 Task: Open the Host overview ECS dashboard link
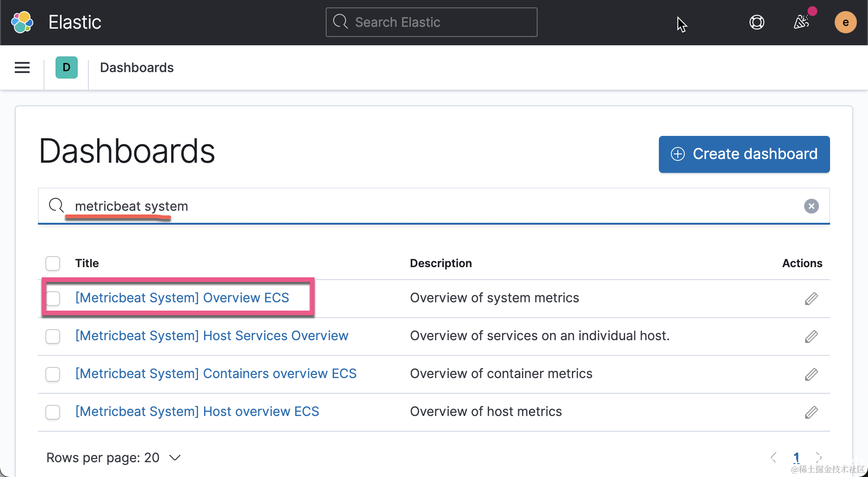pyautogui.click(x=197, y=411)
